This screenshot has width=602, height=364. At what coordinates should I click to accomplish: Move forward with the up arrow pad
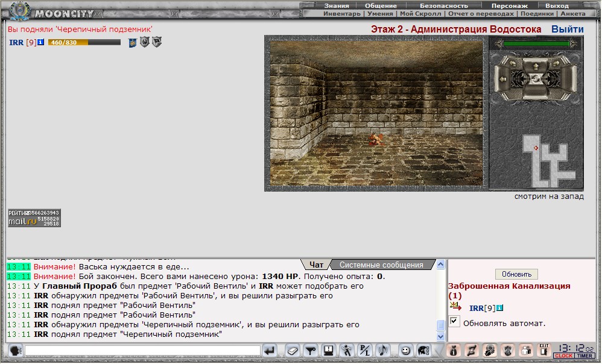tap(536, 66)
